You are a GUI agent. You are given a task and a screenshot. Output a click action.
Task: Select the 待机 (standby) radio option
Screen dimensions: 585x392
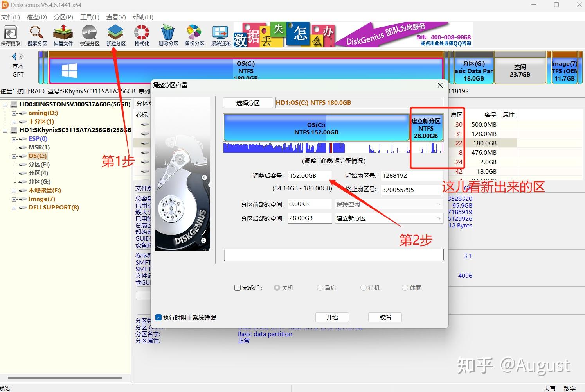364,288
